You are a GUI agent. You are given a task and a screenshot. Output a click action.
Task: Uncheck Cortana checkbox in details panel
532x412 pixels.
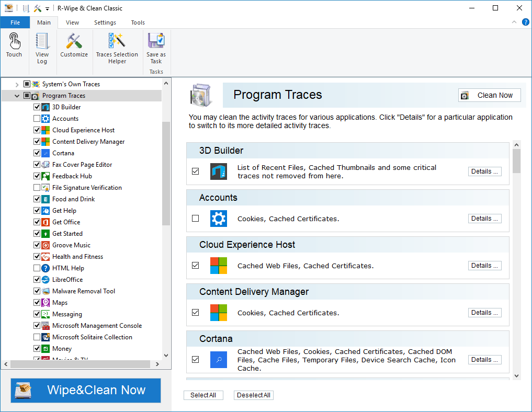pyautogui.click(x=196, y=360)
